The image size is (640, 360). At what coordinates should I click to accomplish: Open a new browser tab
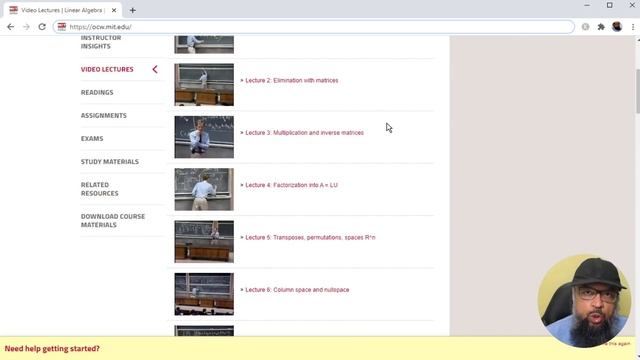133,10
